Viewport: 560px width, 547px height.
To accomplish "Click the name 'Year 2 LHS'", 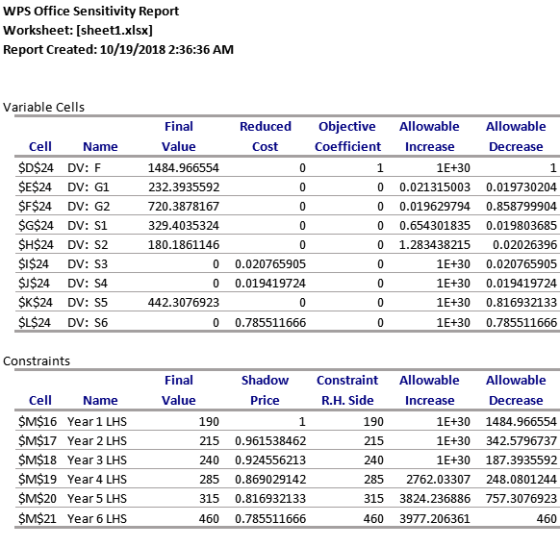I will [97, 441].
